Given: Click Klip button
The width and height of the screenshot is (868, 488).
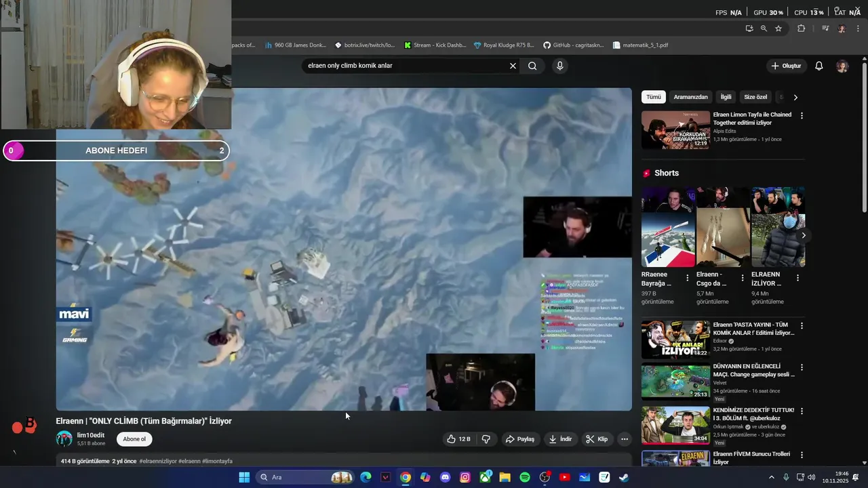Looking at the screenshot, I should [597, 439].
